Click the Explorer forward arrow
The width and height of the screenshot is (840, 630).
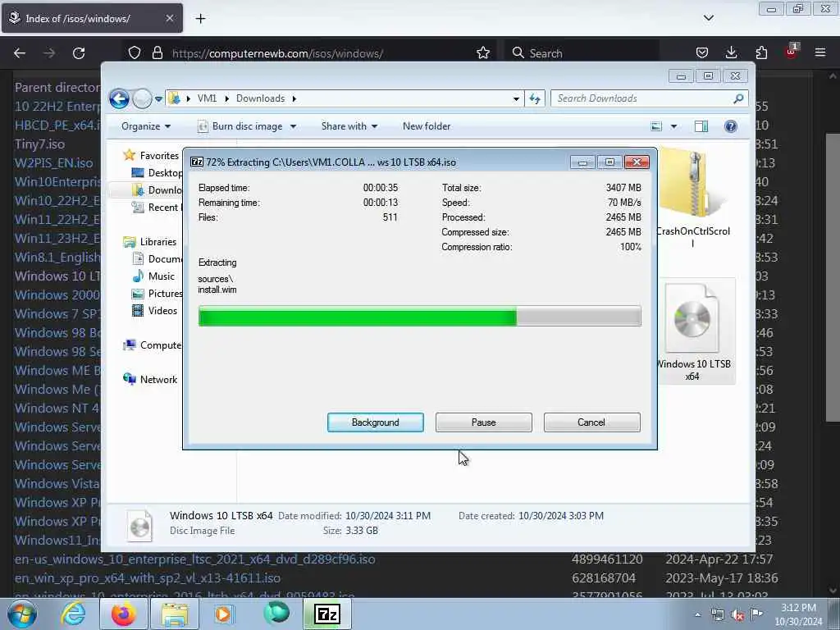142,98
